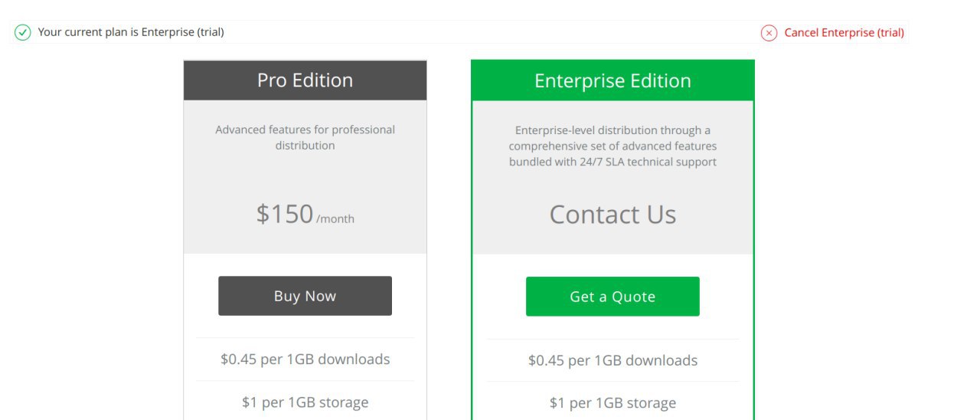Select the Pro Edition header

[305, 80]
